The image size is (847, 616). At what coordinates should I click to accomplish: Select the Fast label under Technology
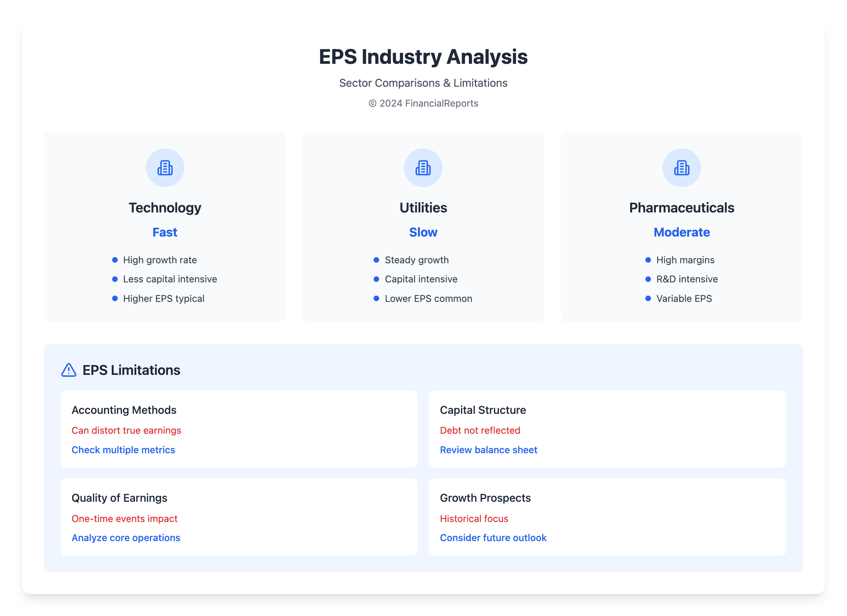(165, 232)
